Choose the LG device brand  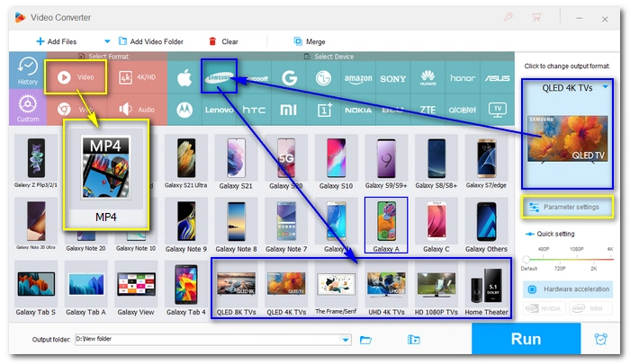tap(323, 78)
